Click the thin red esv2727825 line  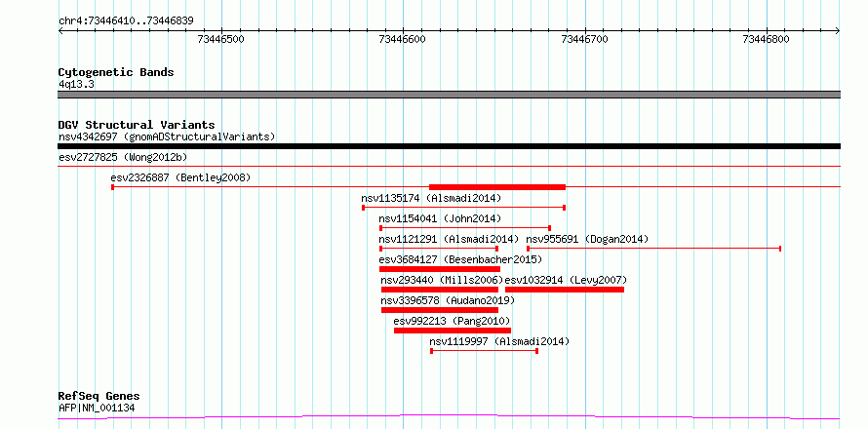[449, 166]
